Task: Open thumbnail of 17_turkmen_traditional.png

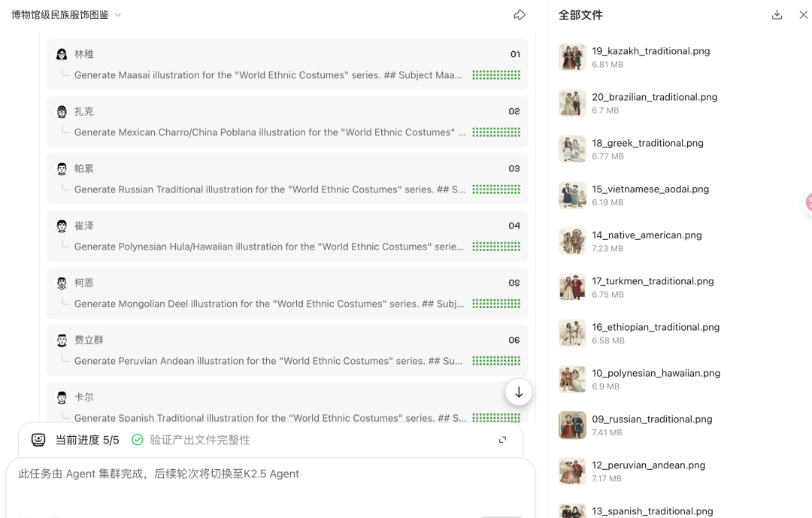Action: pos(572,287)
